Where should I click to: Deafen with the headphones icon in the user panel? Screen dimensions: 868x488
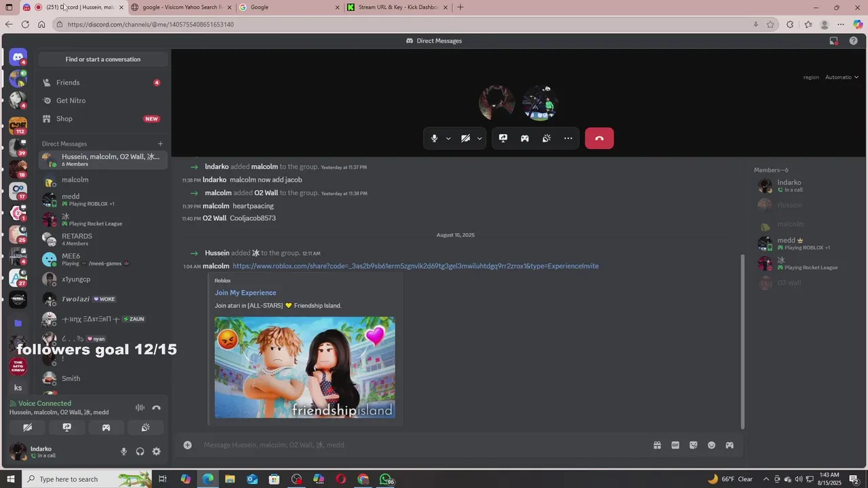click(140, 451)
